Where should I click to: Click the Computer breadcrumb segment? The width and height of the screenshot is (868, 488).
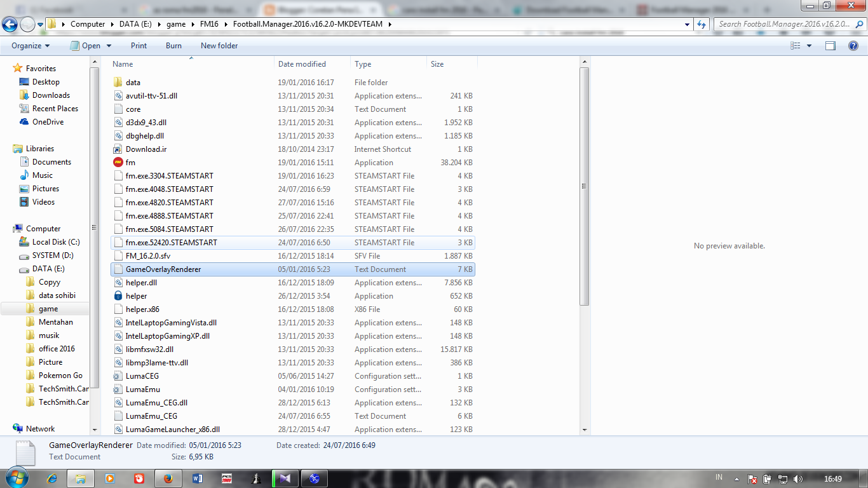click(88, 24)
